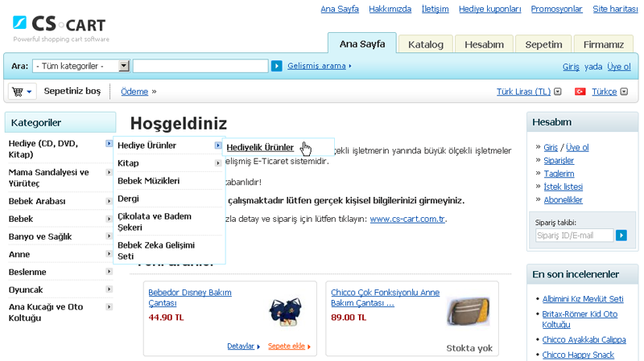Click Detaylar for Bebedor bag
The width and height of the screenshot is (644, 361).
tap(241, 346)
